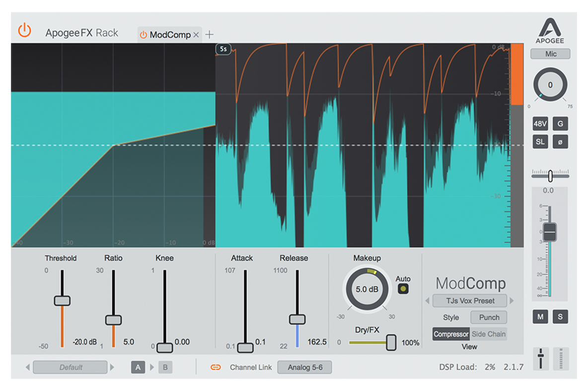Open the Analog 5-6 channel selector
587x392 pixels.
click(305, 367)
